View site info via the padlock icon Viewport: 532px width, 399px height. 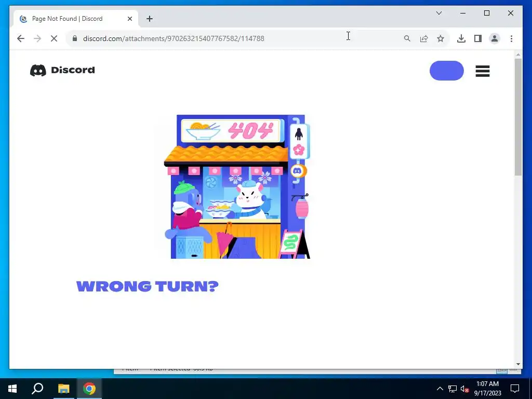click(x=75, y=38)
